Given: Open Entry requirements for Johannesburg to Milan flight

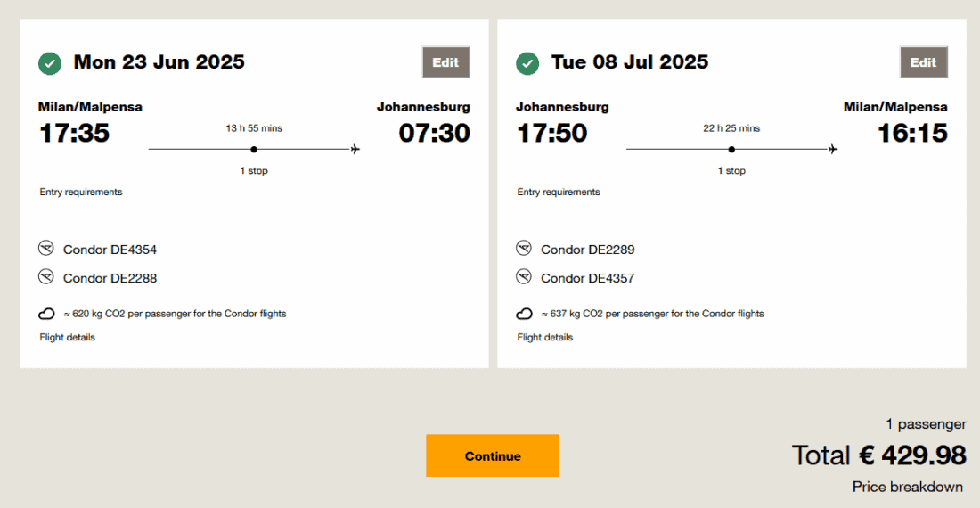Looking at the screenshot, I should 559,192.
